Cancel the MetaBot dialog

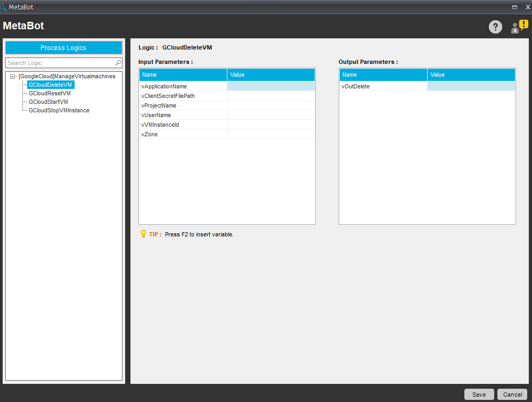point(512,395)
